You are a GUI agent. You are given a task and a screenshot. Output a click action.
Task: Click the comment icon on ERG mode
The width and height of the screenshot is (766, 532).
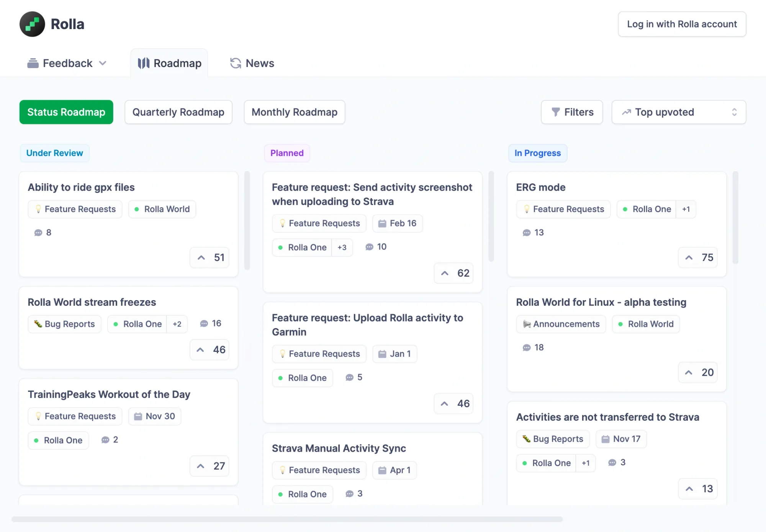click(526, 232)
